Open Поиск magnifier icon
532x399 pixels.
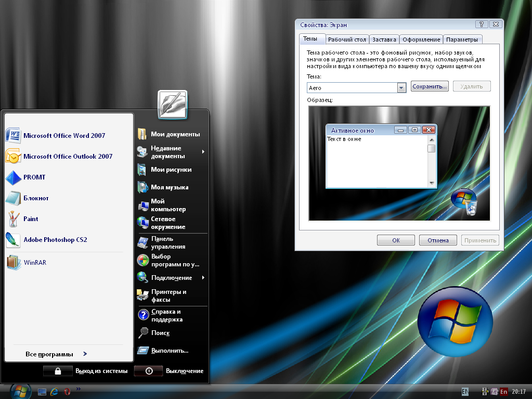143,333
